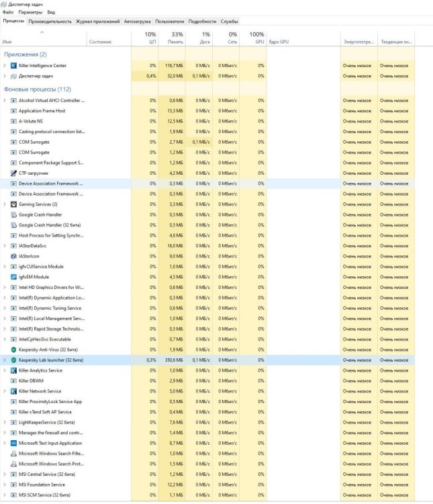
Task: Click the Gaming Services icon
Action: pos(13,204)
